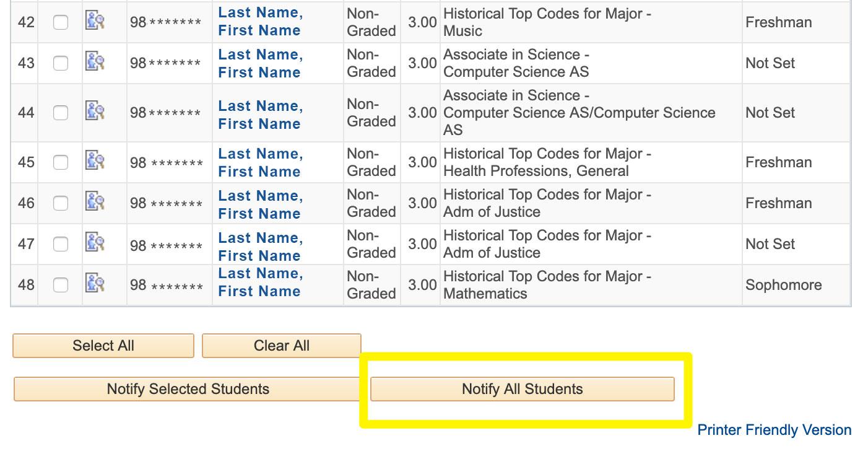This screenshot has height=451, width=868.
Task: View student details icon in row 45
Action: tap(95, 162)
